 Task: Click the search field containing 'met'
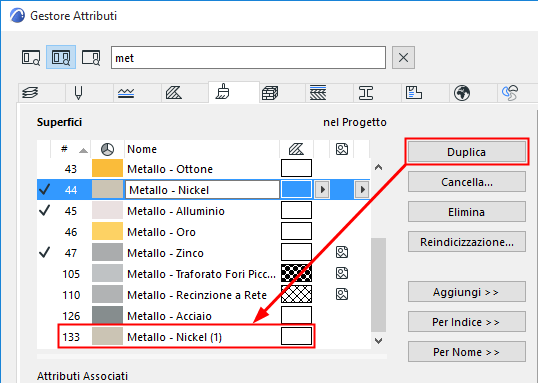coord(248,58)
